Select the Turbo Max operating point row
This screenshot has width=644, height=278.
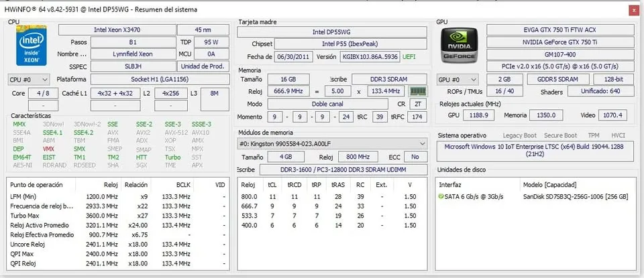(118, 216)
